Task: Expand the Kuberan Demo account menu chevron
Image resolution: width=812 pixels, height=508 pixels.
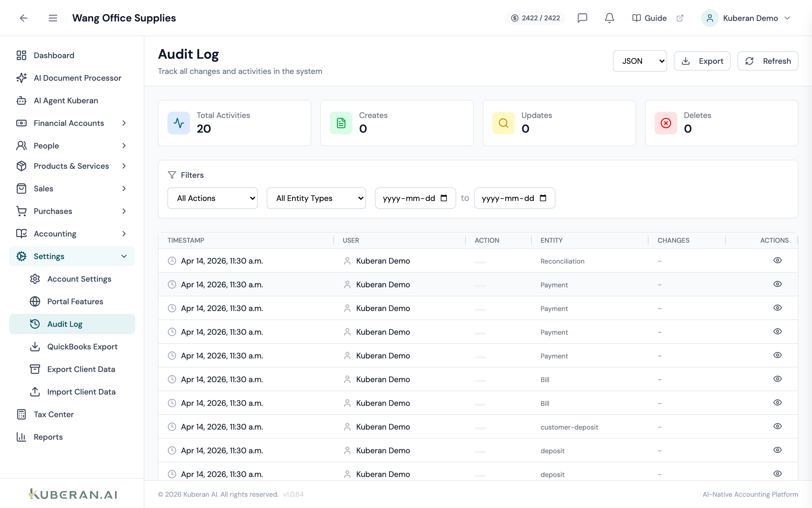Action: (787, 18)
